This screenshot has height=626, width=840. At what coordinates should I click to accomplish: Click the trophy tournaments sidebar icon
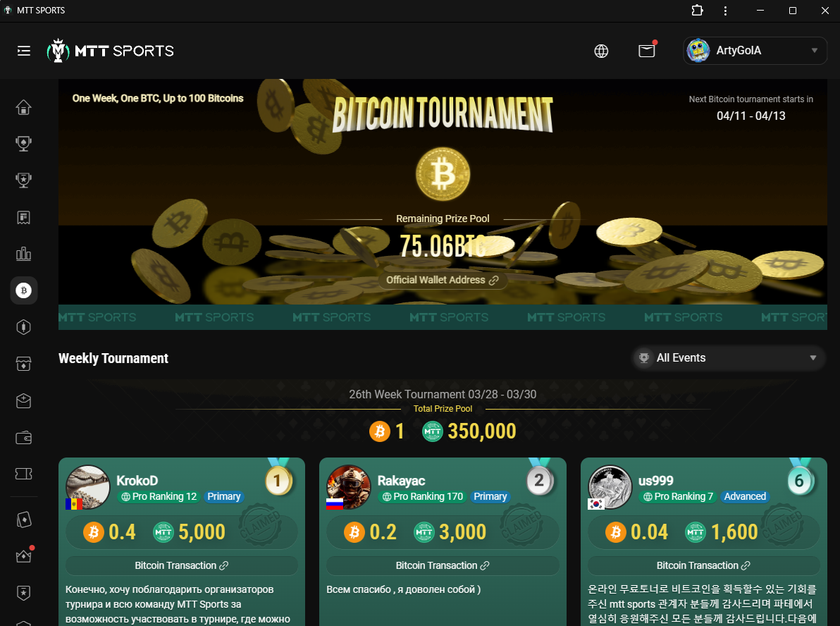point(23,144)
